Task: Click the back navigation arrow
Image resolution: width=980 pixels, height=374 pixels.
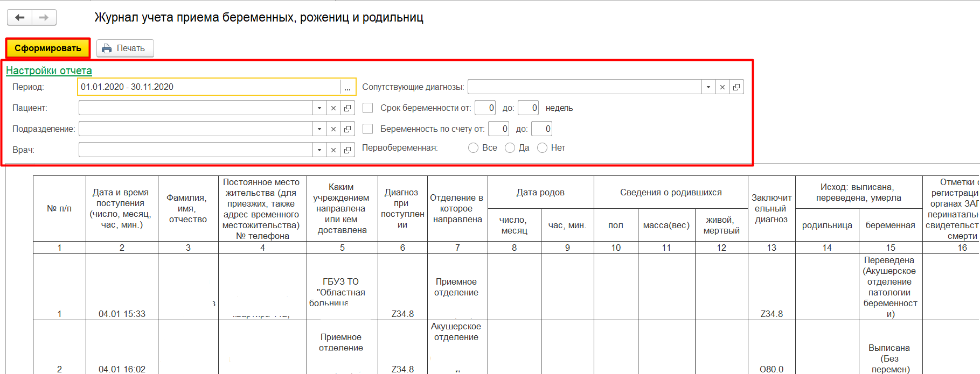Action: (x=20, y=18)
